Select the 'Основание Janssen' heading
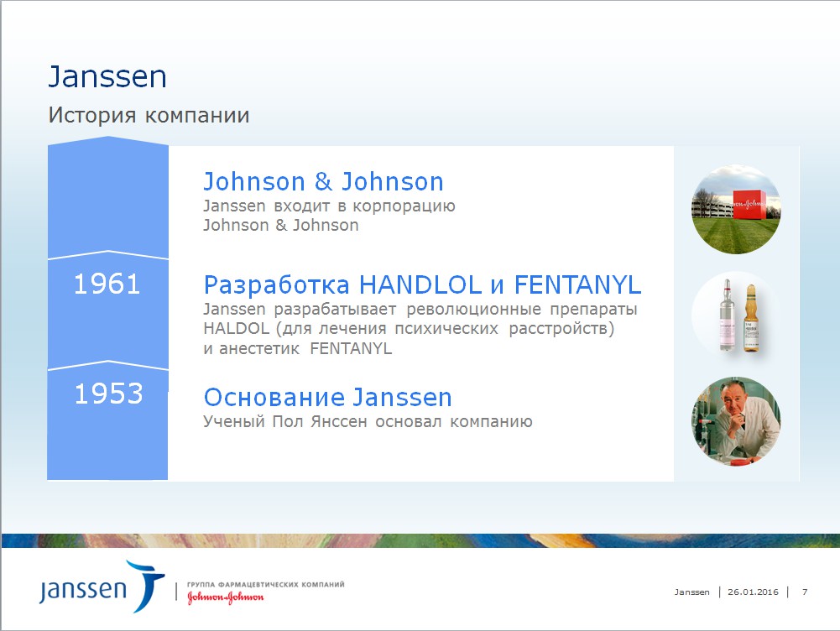The height and width of the screenshot is (631, 840). 328,398
